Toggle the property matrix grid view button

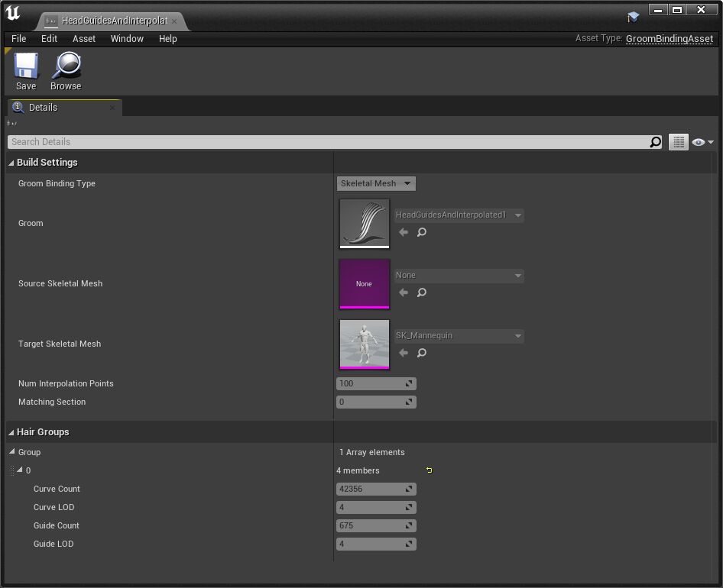click(679, 142)
